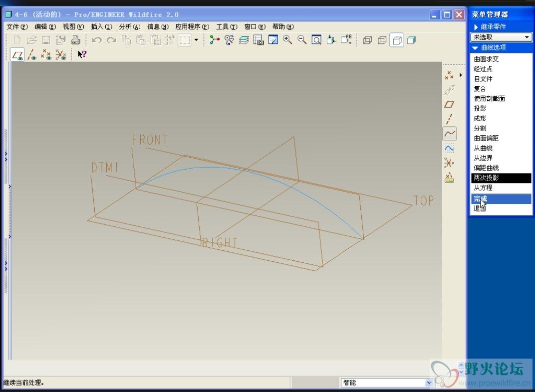
Task: Save the model with the disk icon
Action: point(46,40)
